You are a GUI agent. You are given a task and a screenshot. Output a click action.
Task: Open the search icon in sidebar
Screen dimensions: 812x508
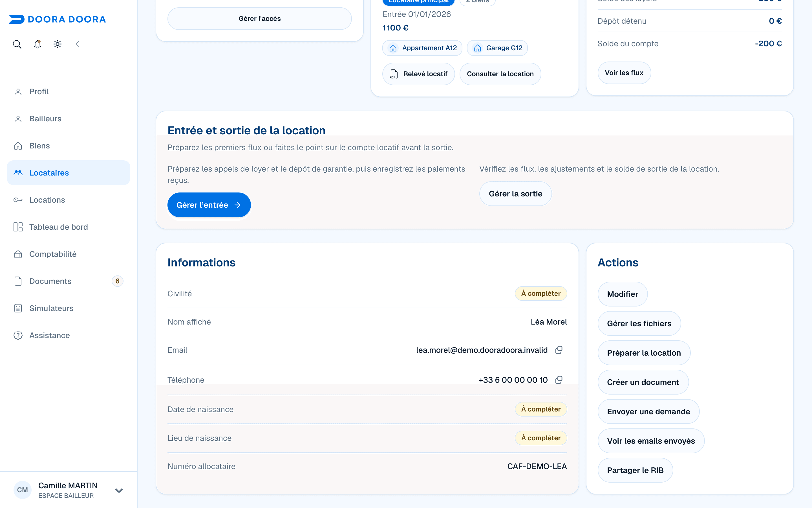(x=17, y=44)
